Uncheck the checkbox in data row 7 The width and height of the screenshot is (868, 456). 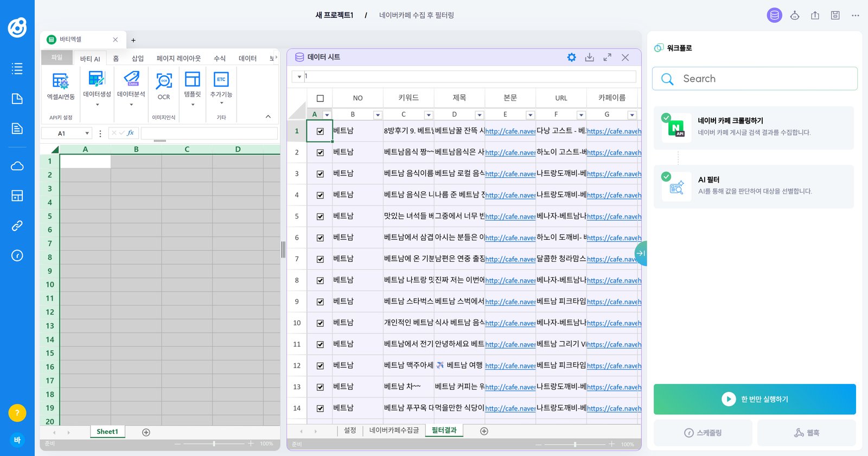320,259
